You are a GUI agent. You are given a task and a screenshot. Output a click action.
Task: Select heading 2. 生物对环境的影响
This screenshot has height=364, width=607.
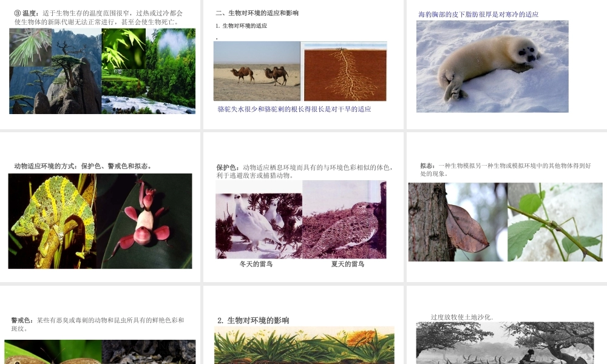253,320
